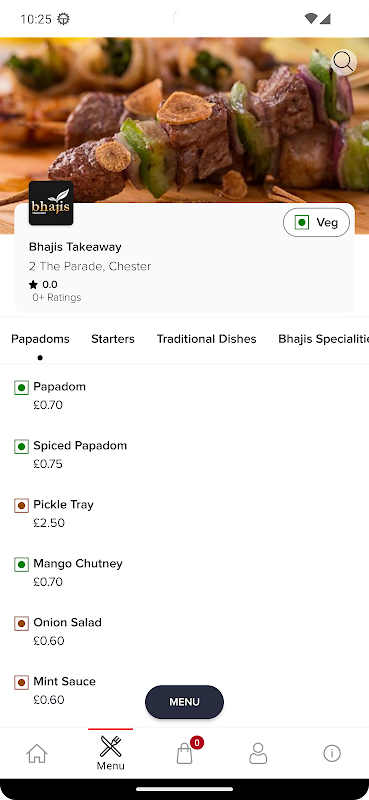Open the user profile icon
This screenshot has width=369, height=800.
[258, 753]
